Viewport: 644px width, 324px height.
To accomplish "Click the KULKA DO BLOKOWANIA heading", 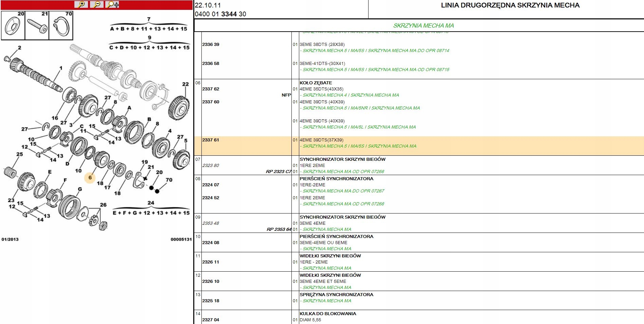I will pos(328,313).
